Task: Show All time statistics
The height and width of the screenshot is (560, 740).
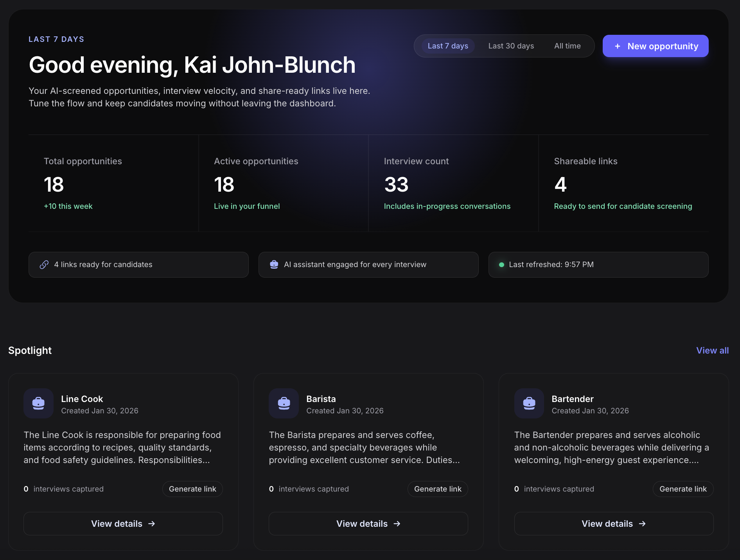Action: click(x=567, y=46)
